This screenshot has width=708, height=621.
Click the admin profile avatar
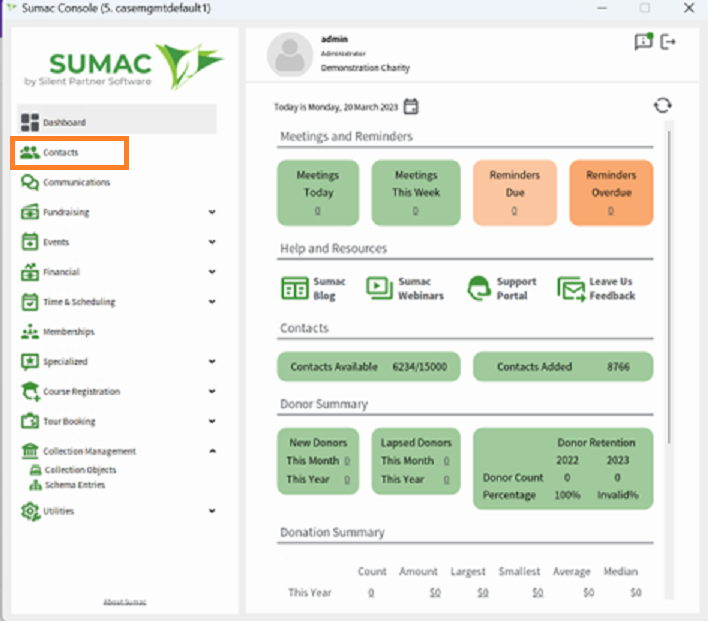click(290, 55)
